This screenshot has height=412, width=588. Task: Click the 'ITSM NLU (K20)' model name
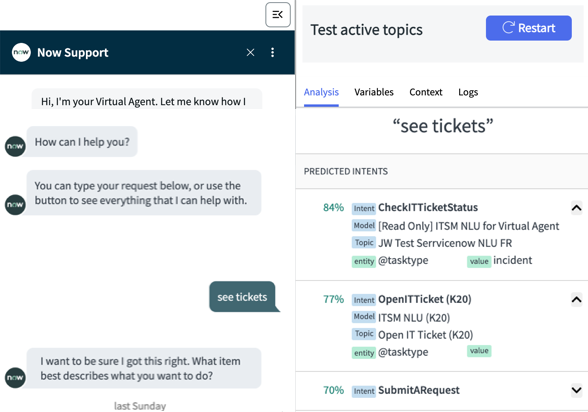(x=414, y=318)
